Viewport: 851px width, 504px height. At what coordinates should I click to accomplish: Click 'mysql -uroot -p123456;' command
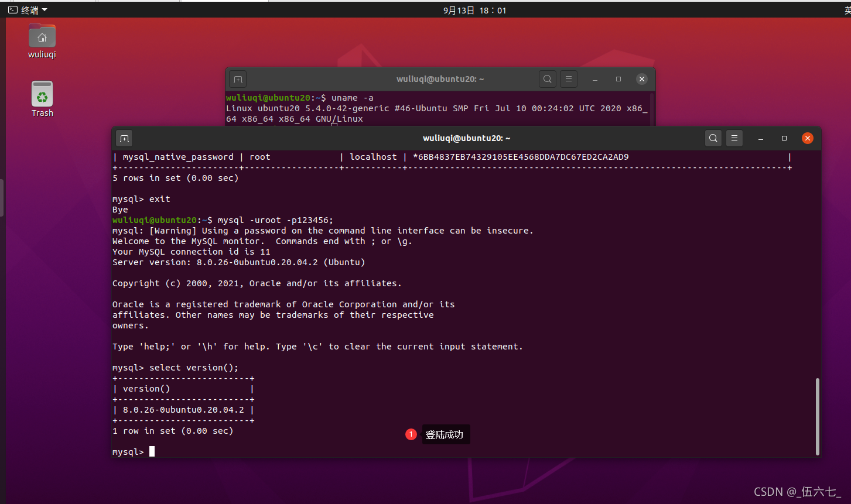coord(275,220)
